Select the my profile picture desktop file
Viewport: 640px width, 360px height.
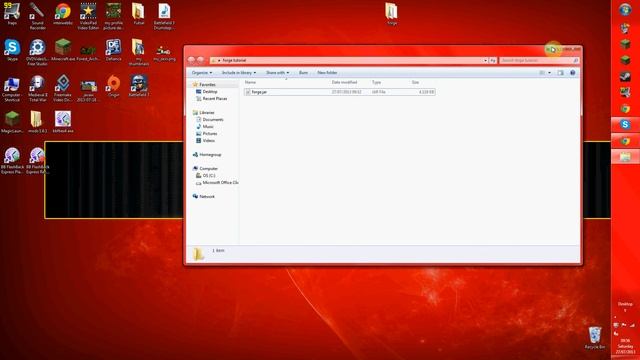coord(113,16)
